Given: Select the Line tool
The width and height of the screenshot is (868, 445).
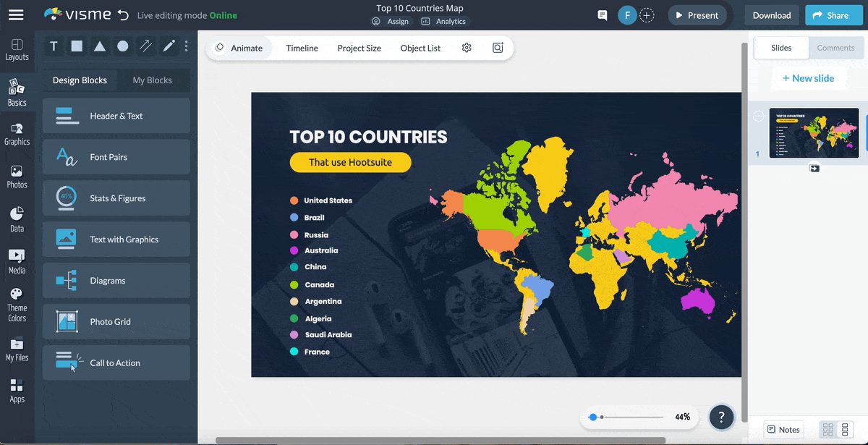Looking at the screenshot, I should coord(145,46).
